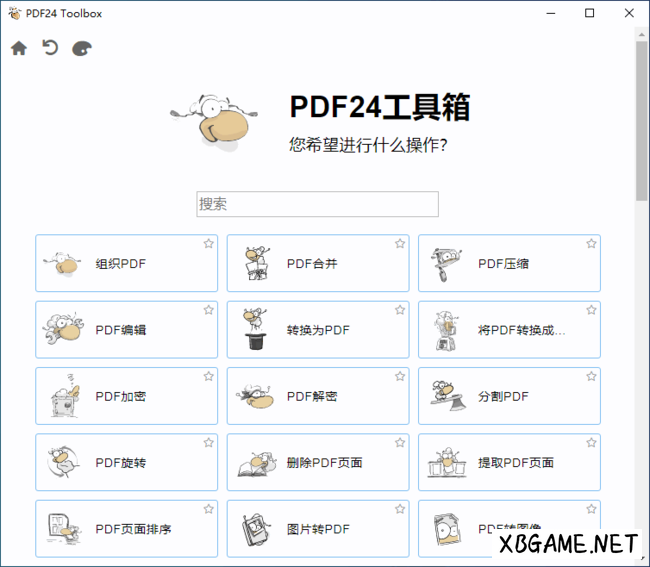Viewport: 650px width, 567px height.
Task: Select the PDF编辑 tool
Action: 126,330
